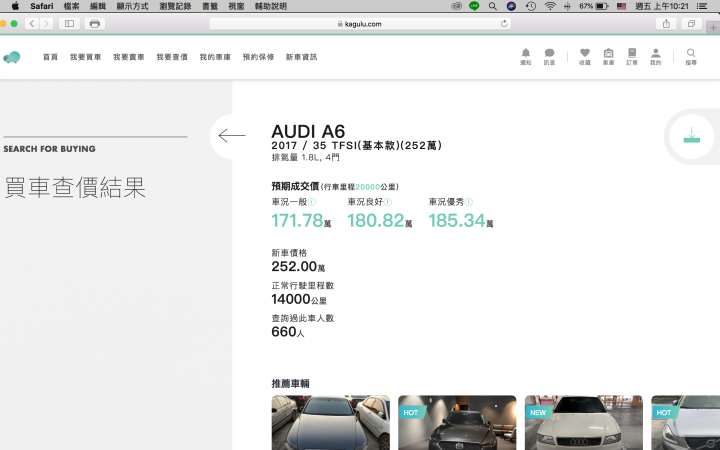This screenshot has height=450, width=720.
Task: Click Safari back navigation button
Action: tap(32, 23)
